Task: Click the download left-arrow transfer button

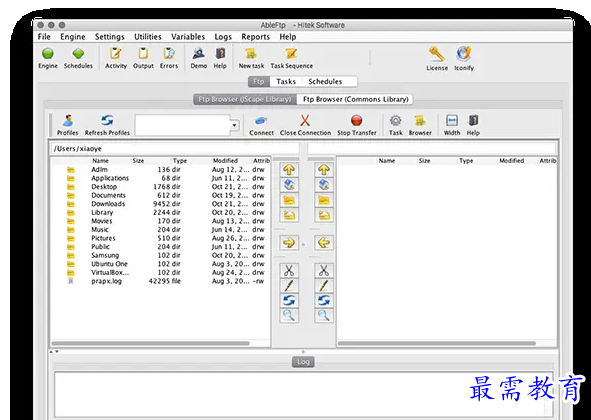Action: click(324, 242)
